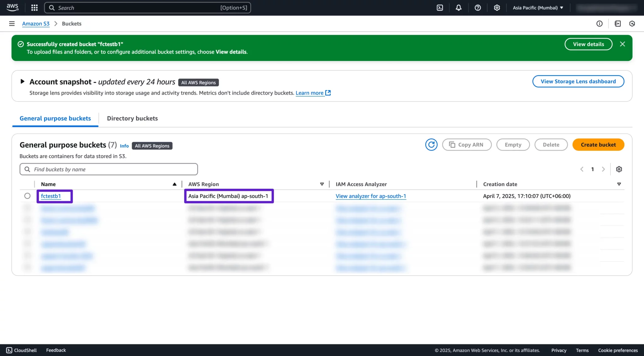
Task: Open the notifications bell
Action: point(458,8)
